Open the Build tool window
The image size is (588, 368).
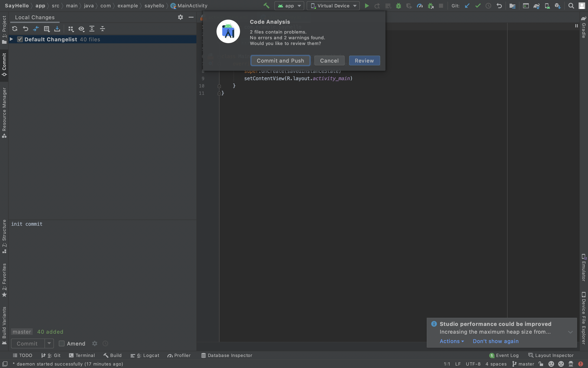click(x=112, y=355)
